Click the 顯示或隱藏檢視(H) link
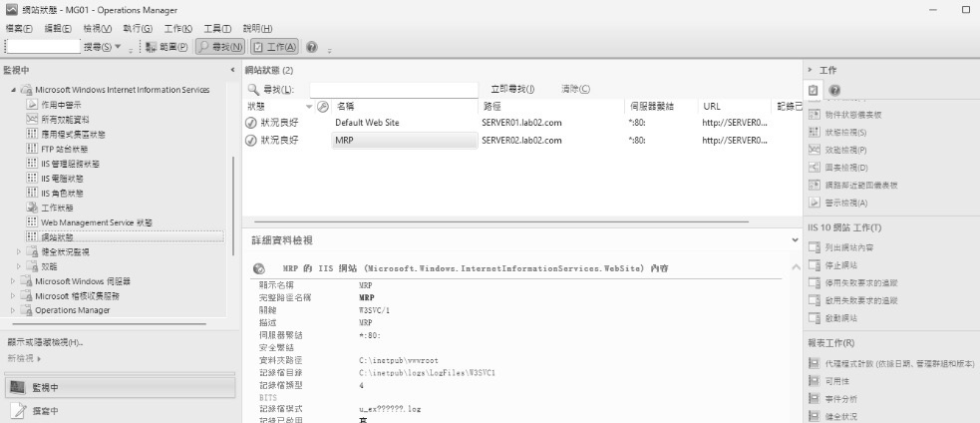This screenshot has width=980, height=423. (x=45, y=342)
